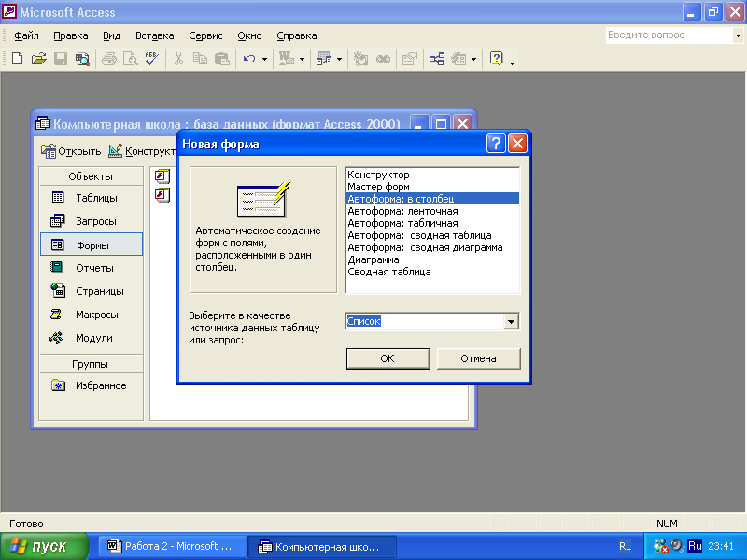This screenshot has width=747, height=560.
Task: Click the New object toolbar icon
Action: tap(458, 59)
